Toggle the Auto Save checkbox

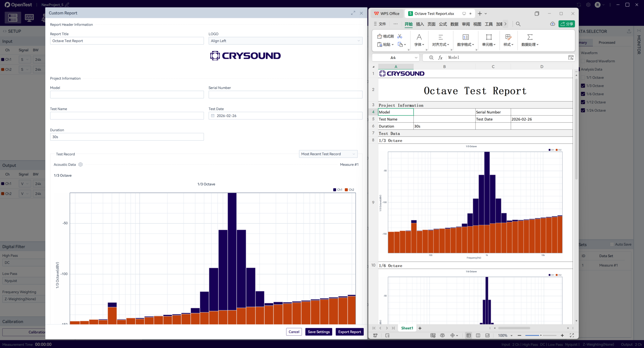click(x=612, y=244)
